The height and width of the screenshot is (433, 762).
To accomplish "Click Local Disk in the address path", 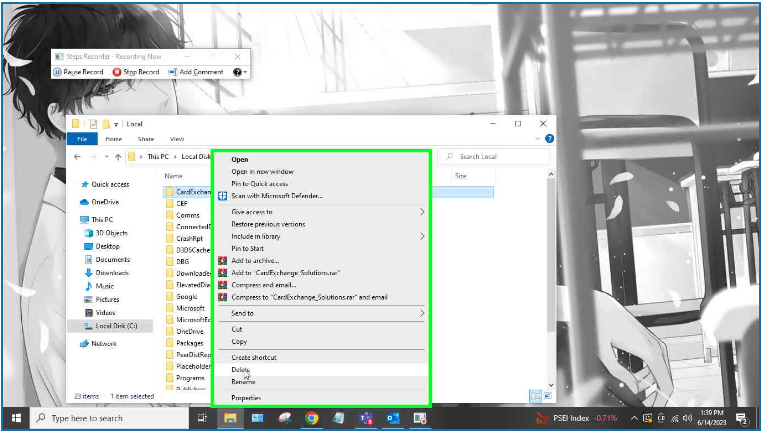I will [196, 156].
